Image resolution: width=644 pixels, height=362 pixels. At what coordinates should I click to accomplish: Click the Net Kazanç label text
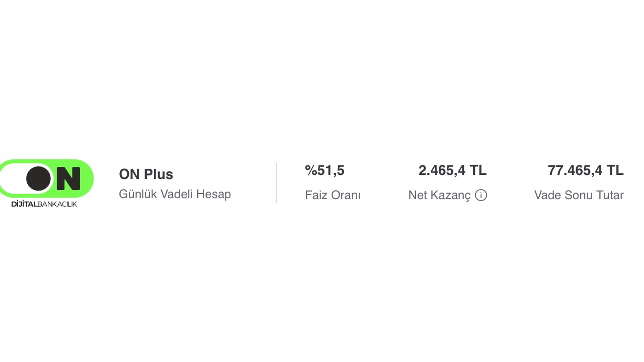click(440, 195)
